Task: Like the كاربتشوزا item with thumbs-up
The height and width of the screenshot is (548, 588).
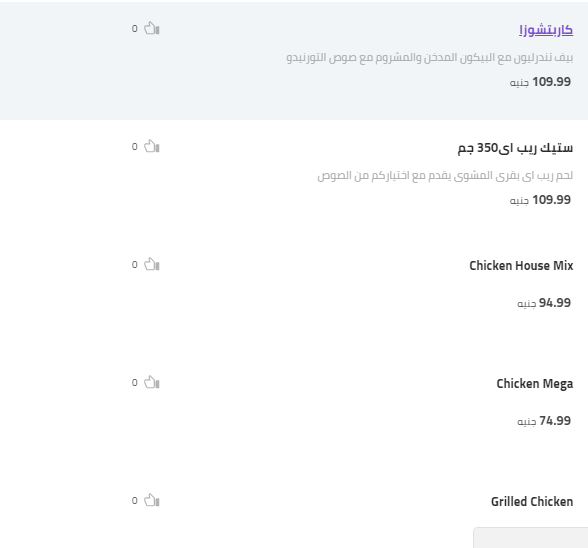Action: tap(152, 28)
